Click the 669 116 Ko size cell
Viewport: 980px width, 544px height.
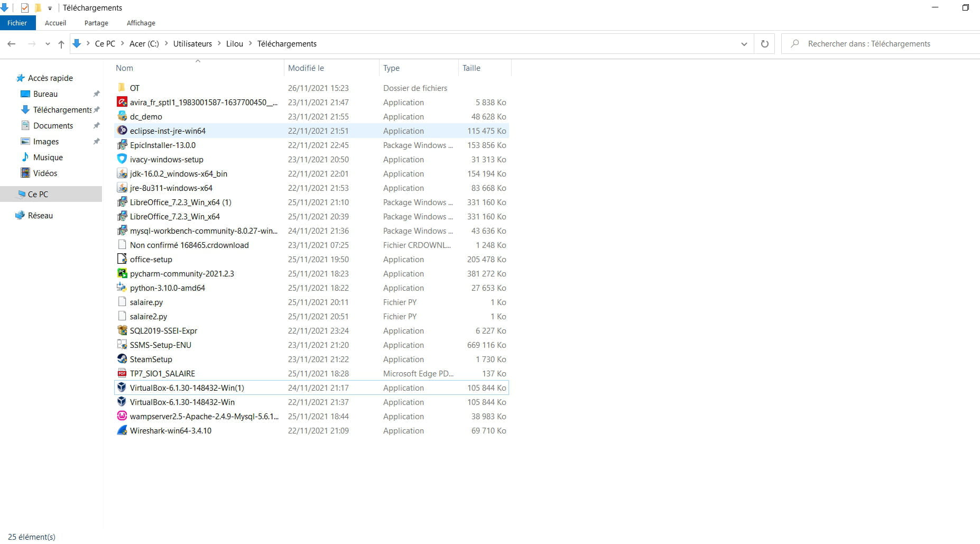486,345
